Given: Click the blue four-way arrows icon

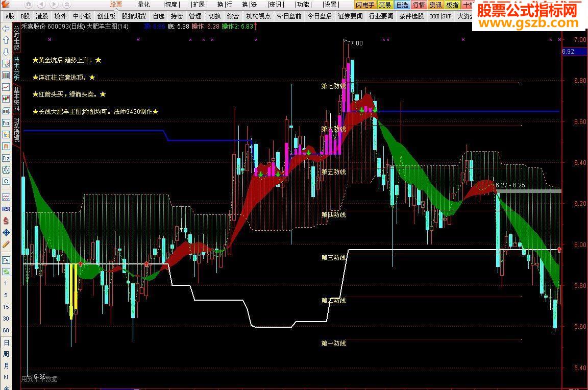Looking at the screenshot, I should (x=6, y=233).
